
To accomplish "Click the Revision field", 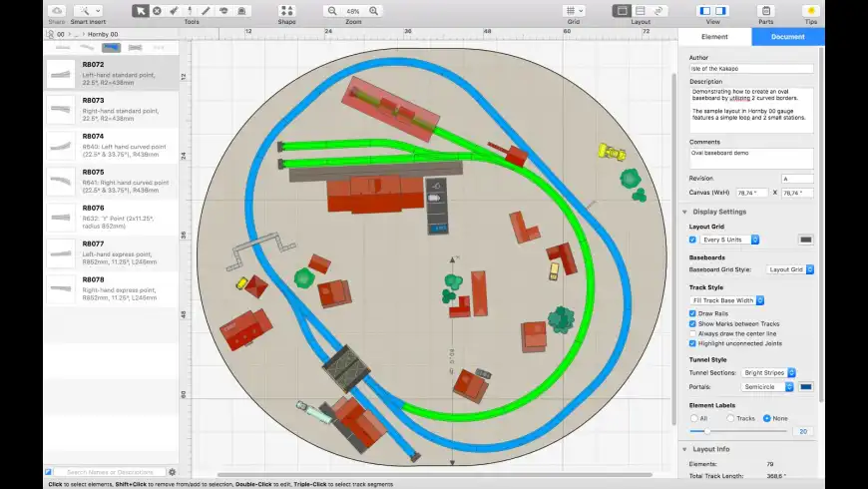I will (797, 179).
